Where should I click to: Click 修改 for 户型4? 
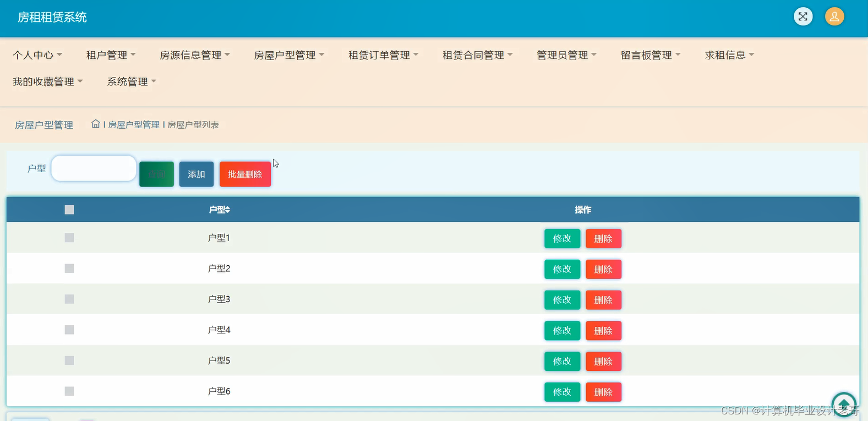(x=562, y=331)
